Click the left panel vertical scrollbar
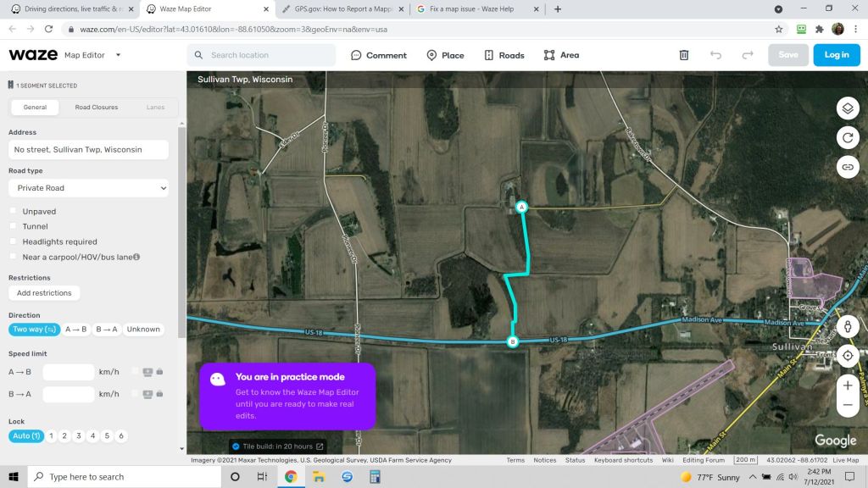 pyautogui.click(x=181, y=232)
